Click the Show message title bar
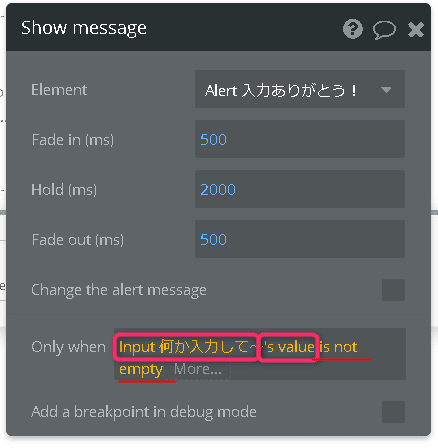Viewport: 438px width, 448px height. click(x=218, y=28)
